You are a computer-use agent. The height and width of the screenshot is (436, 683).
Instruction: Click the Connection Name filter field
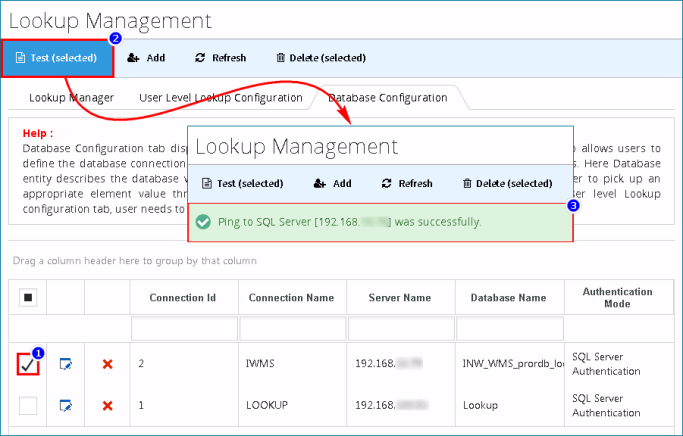click(x=293, y=328)
